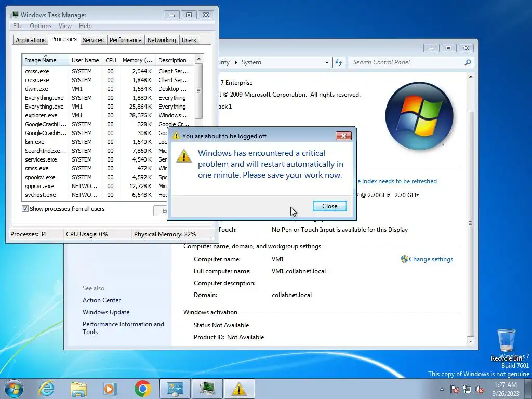Sort processes by Image Name column

click(x=46, y=60)
